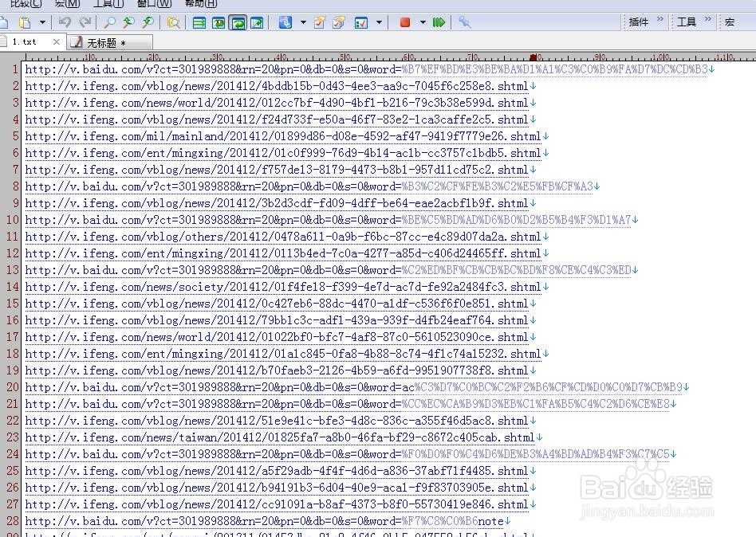Select Wrap by Page icon
Screen dimensions: 756x537
(257, 22)
